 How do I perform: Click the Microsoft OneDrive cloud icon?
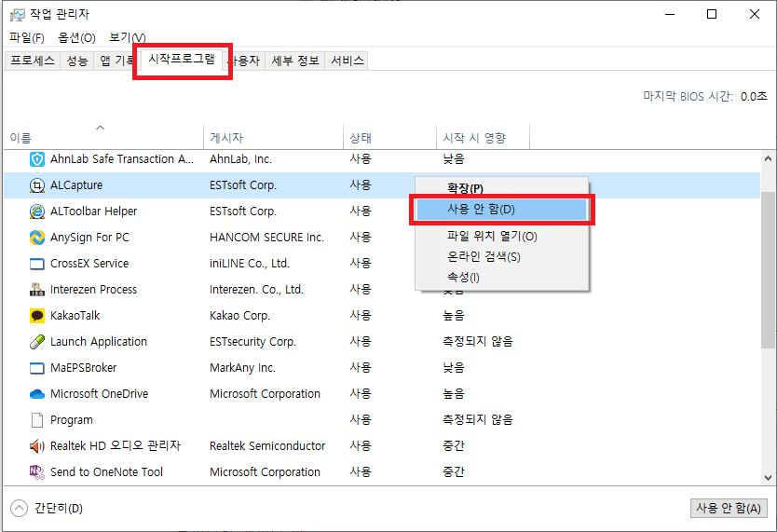[x=37, y=394]
